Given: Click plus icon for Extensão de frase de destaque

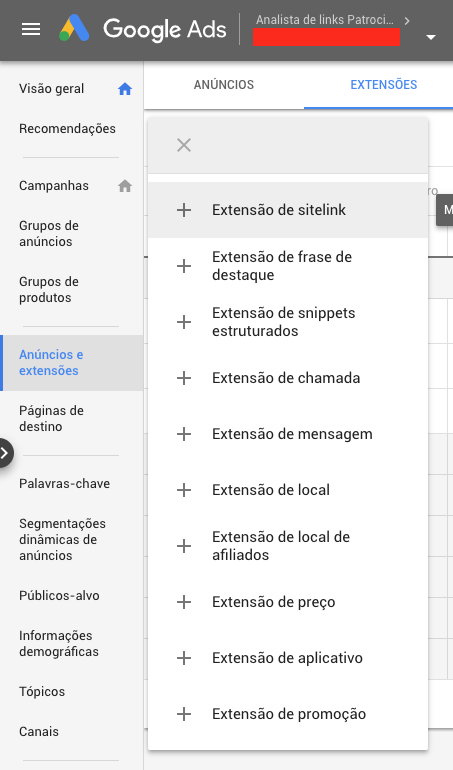Looking at the screenshot, I should pyautogui.click(x=184, y=266).
